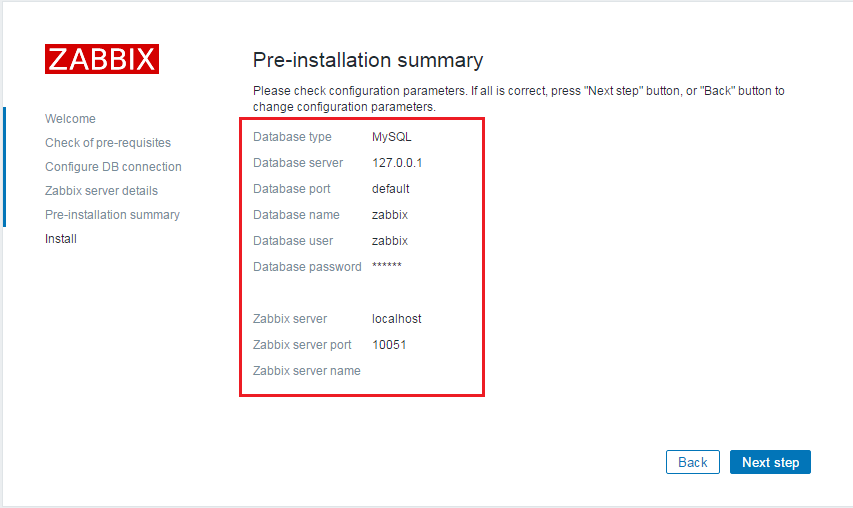Click the MySQL database type value
Screen dimensions: 853x508
click(x=392, y=137)
